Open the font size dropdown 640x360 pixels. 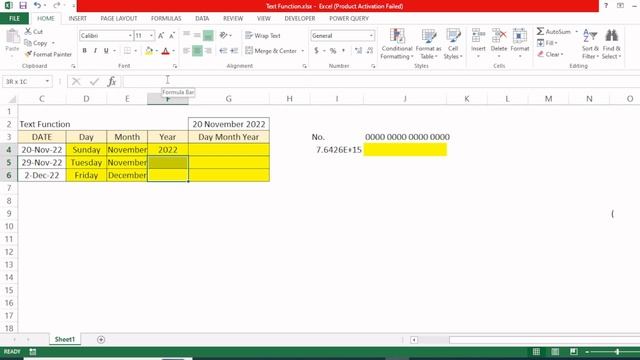coord(151,36)
